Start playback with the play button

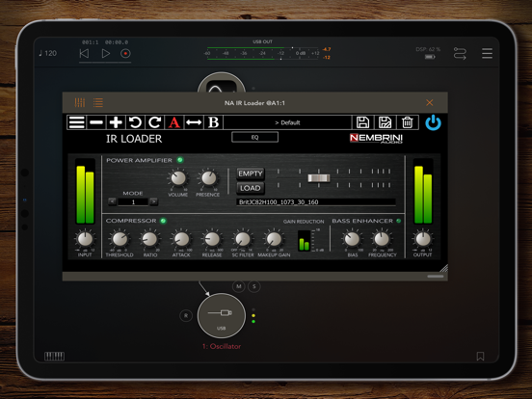[105, 53]
